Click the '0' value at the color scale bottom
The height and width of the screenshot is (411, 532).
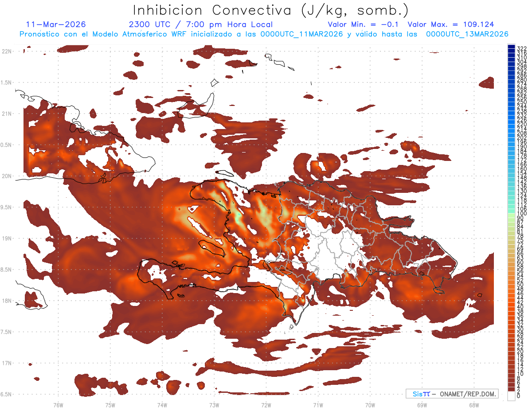519,396
